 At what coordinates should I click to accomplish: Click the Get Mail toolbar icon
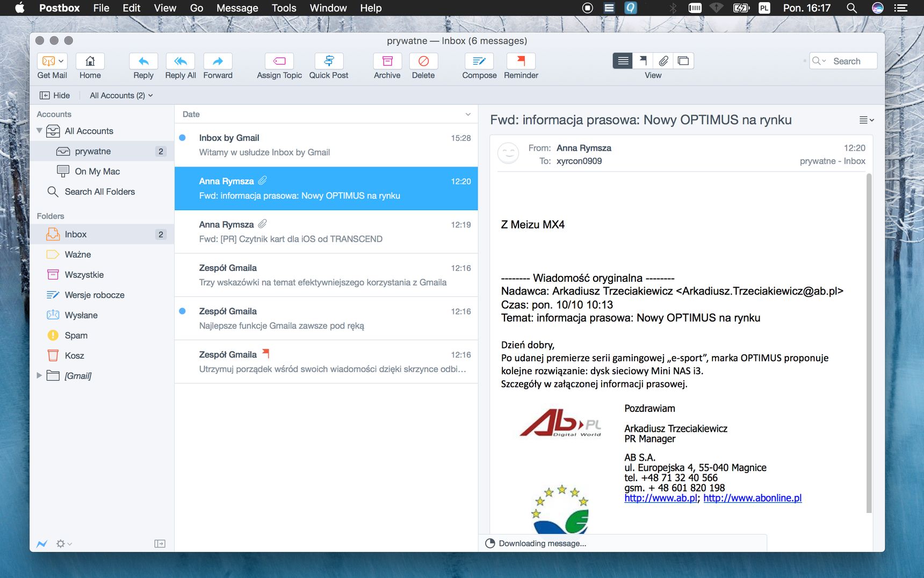click(x=48, y=61)
